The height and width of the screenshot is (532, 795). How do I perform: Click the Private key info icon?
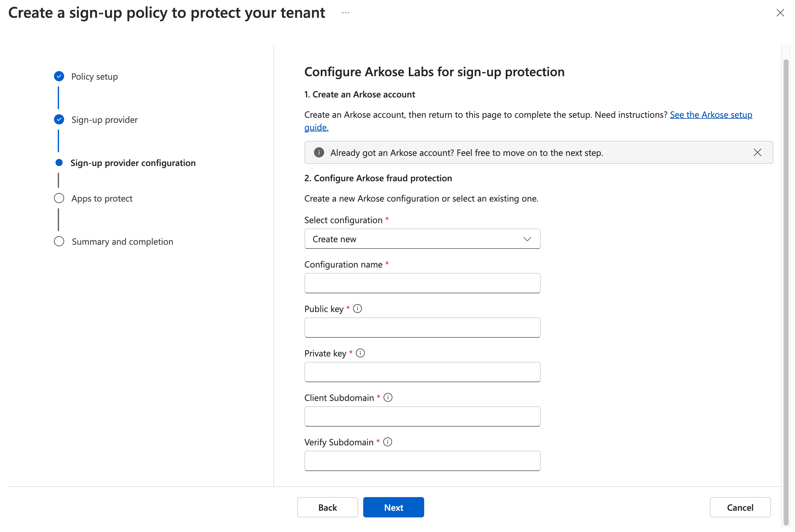[x=360, y=353]
